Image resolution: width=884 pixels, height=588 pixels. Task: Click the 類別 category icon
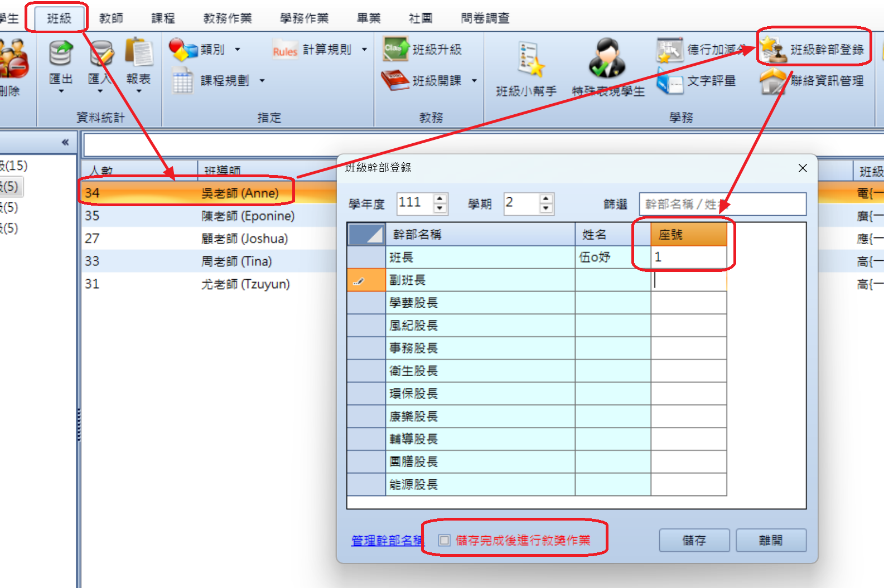[x=183, y=50]
